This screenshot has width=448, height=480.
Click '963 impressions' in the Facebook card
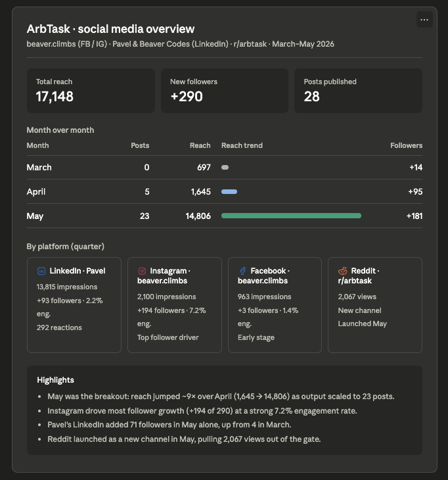point(265,297)
